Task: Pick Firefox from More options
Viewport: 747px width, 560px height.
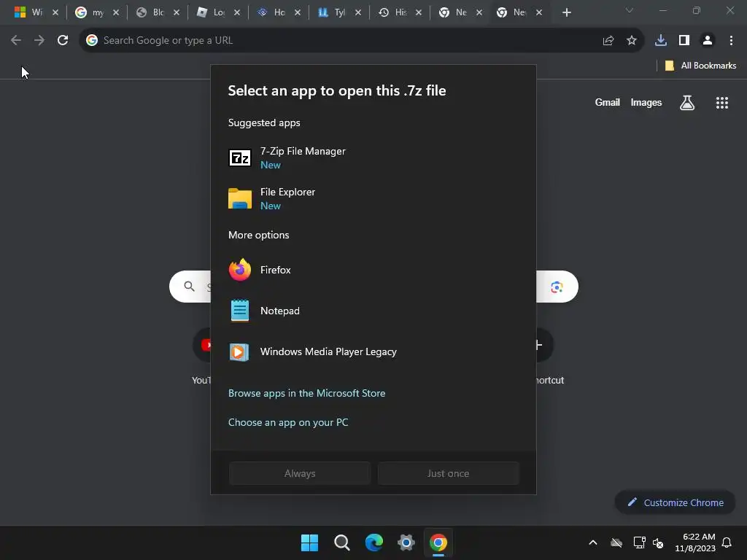Action: point(373,270)
